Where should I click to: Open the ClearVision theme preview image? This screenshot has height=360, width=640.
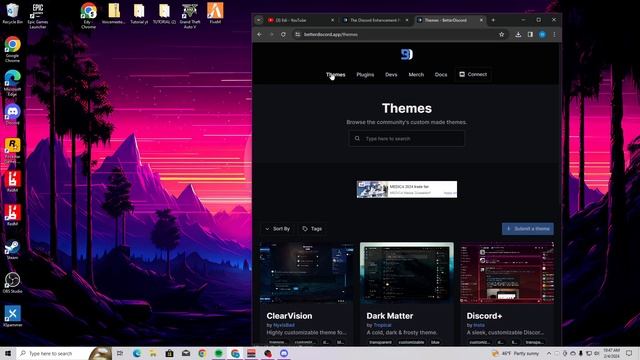click(307, 273)
